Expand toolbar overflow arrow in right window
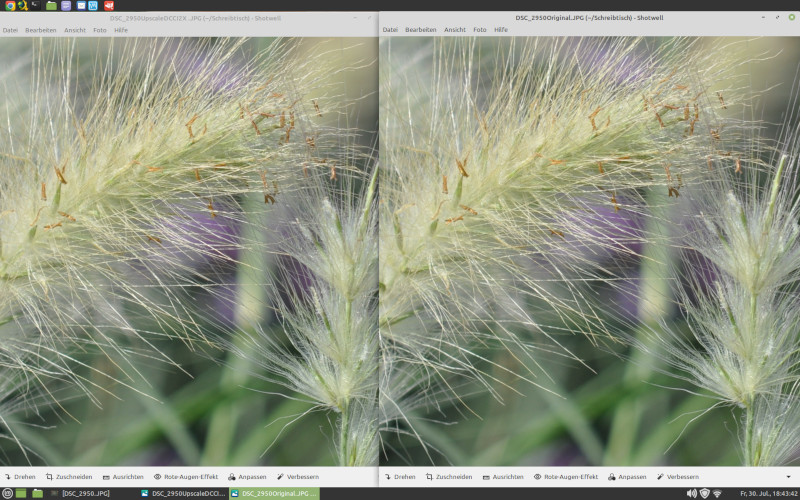Screen dimensions: 800x500 (788, 477)
